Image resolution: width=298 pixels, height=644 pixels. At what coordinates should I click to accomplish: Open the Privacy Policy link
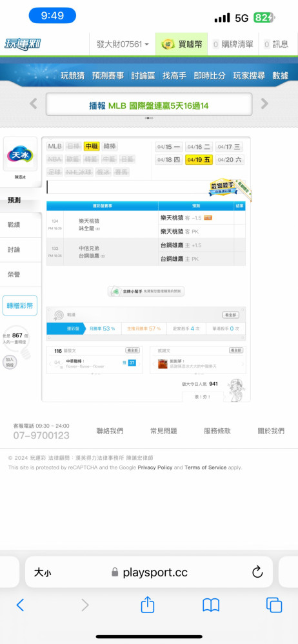pos(155,468)
